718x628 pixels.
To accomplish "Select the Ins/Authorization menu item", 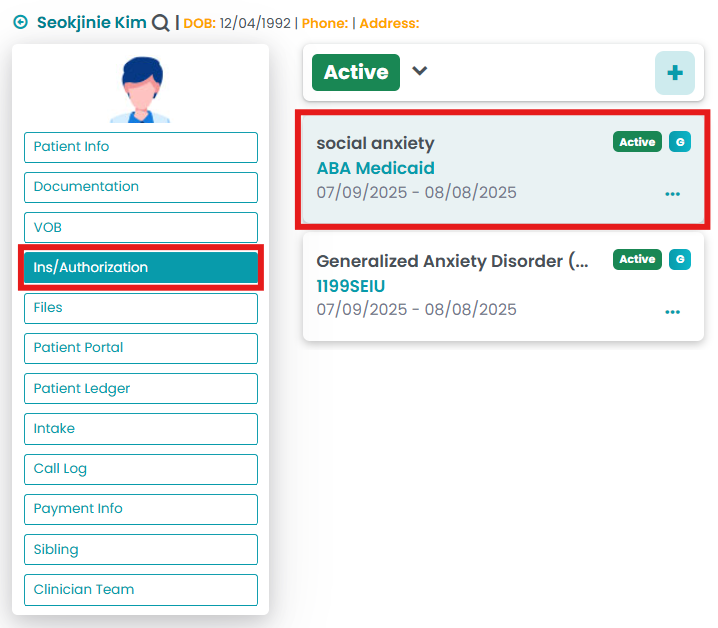I will (x=141, y=268).
